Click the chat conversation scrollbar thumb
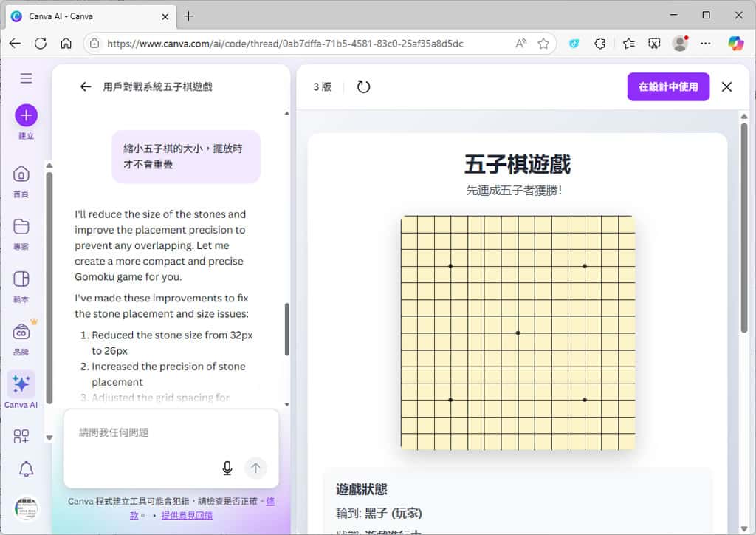Screen dimensions: 756x535 tap(287, 329)
